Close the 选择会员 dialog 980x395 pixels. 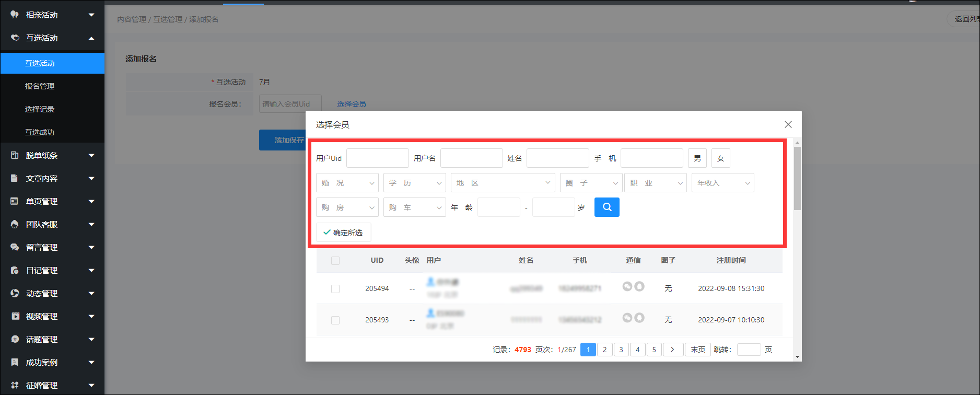[788, 124]
